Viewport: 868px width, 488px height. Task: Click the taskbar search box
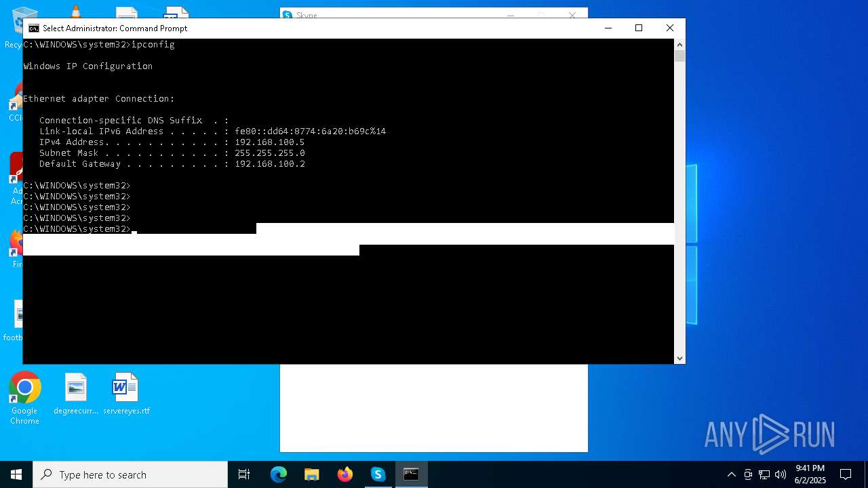coord(130,474)
